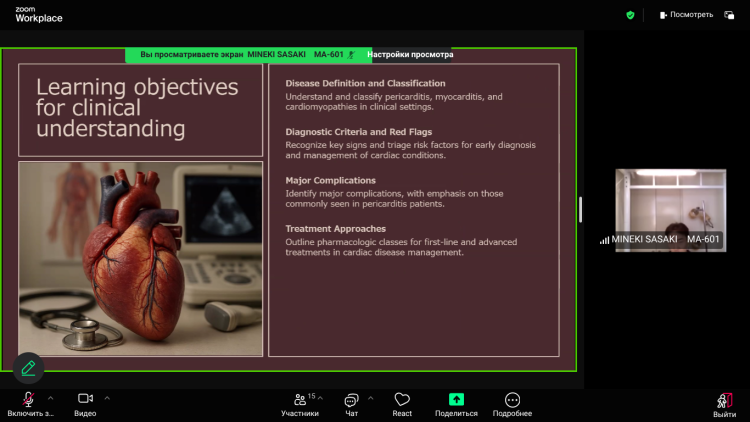This screenshot has height=422, width=750.
Task: Expand chevron next to Участники
Action: click(321, 397)
